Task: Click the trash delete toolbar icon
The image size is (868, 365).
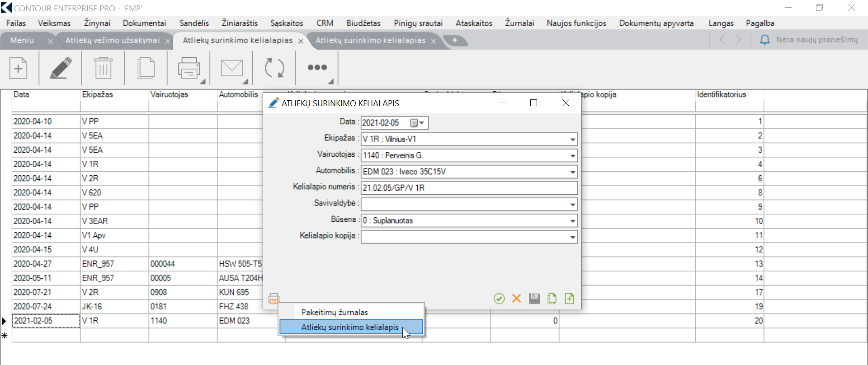Action: [x=103, y=68]
